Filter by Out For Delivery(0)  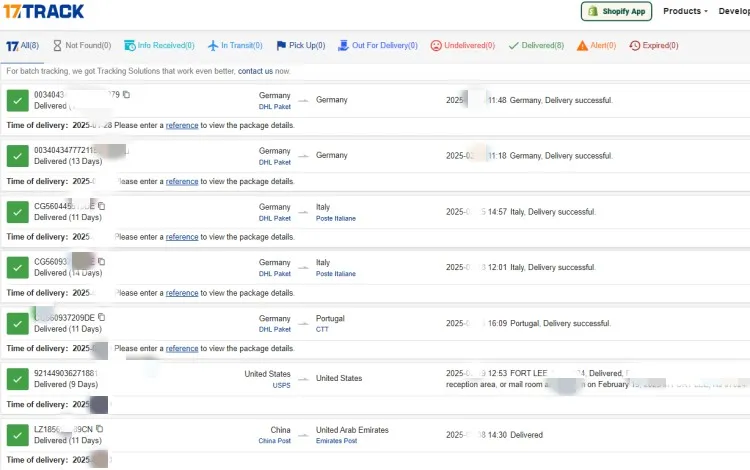380,46
